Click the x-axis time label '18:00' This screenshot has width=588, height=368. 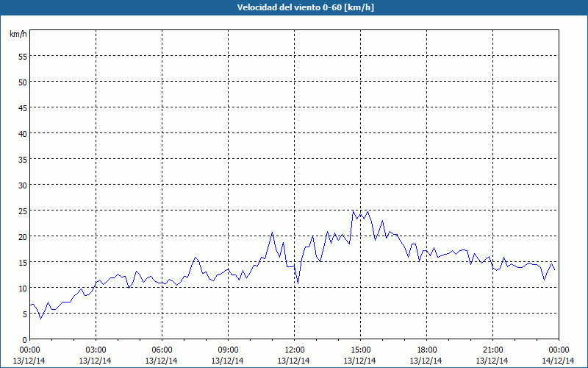[x=426, y=350]
